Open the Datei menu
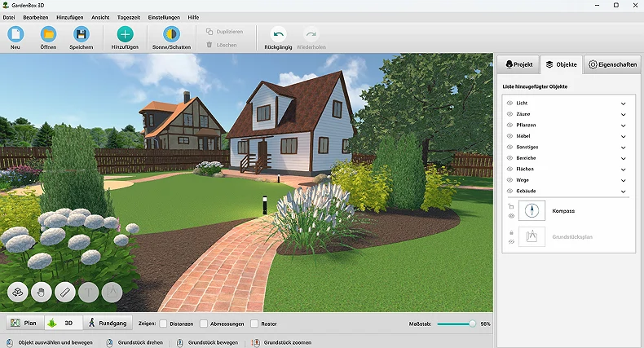The width and height of the screenshot is (644, 348). click(9, 17)
